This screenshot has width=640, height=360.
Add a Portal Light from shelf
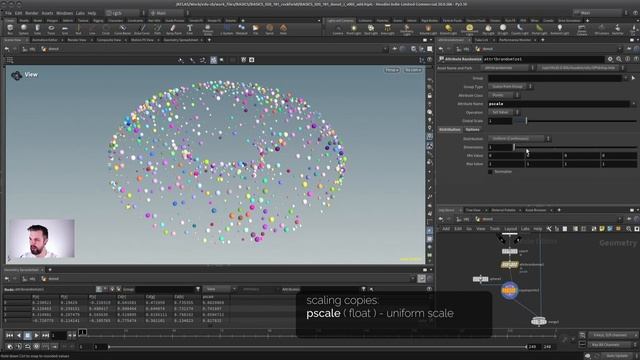[539, 29]
